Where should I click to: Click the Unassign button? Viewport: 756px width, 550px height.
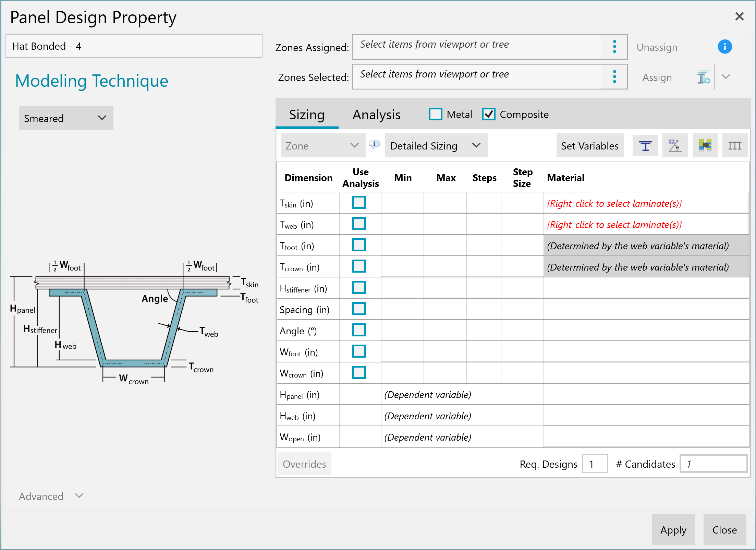[657, 47]
